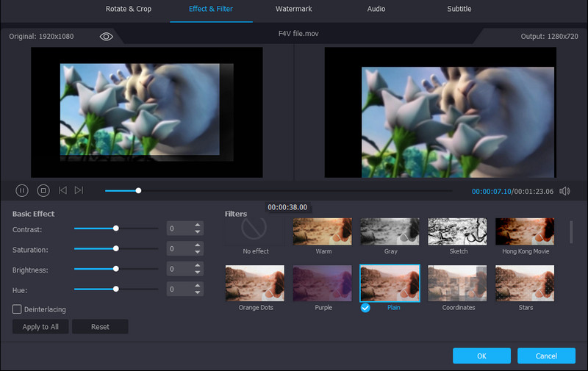Open the Watermark tab

pos(294,9)
